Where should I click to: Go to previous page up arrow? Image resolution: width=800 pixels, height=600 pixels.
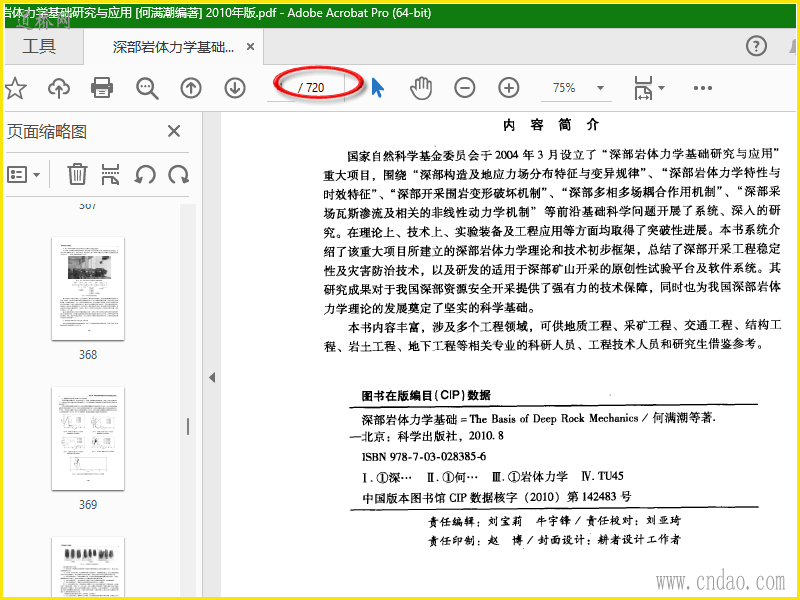tap(191, 88)
